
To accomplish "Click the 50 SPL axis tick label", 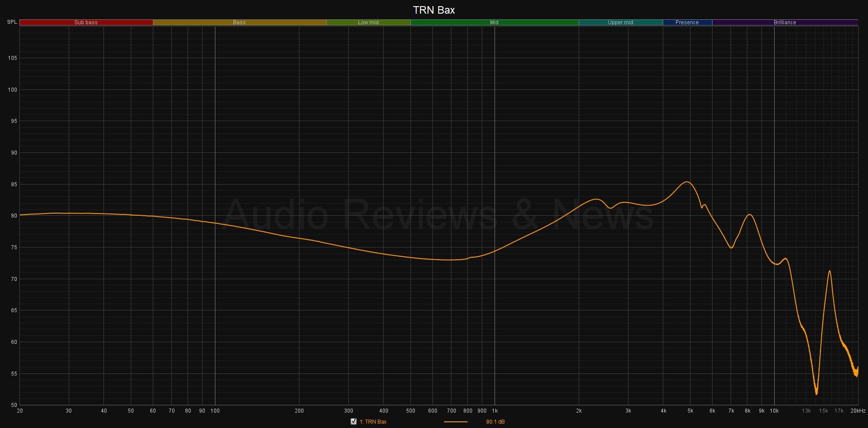I will (x=14, y=405).
